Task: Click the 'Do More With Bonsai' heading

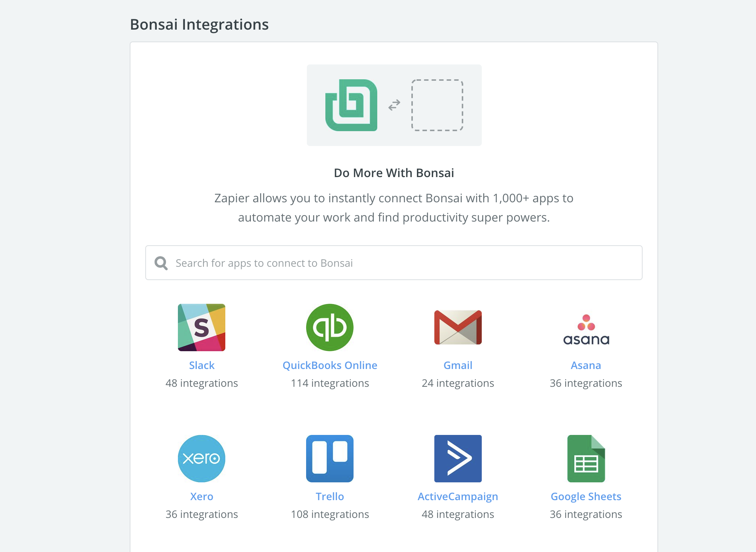Action: (x=394, y=173)
